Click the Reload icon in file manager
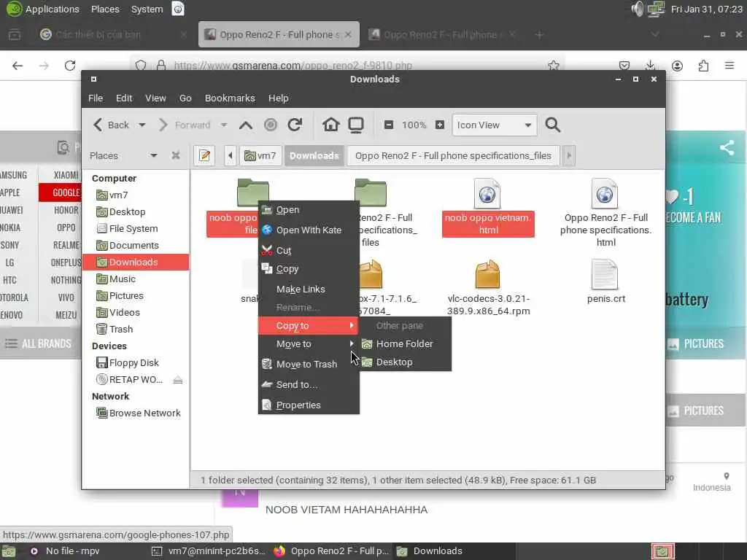This screenshot has height=560, width=747. (x=295, y=125)
